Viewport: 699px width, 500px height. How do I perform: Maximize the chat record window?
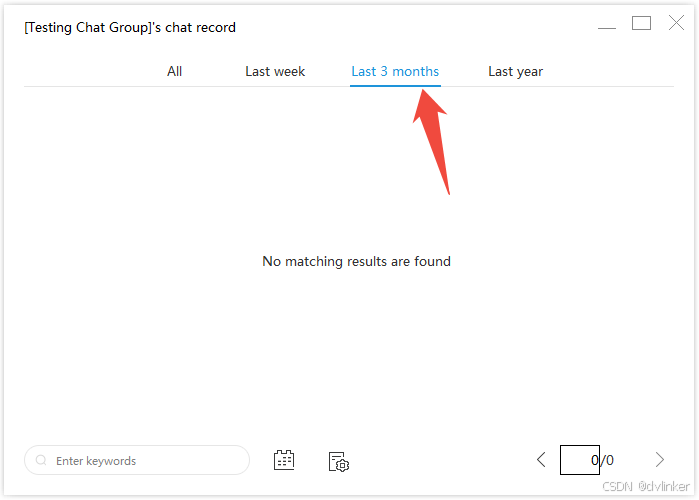pyautogui.click(x=641, y=23)
